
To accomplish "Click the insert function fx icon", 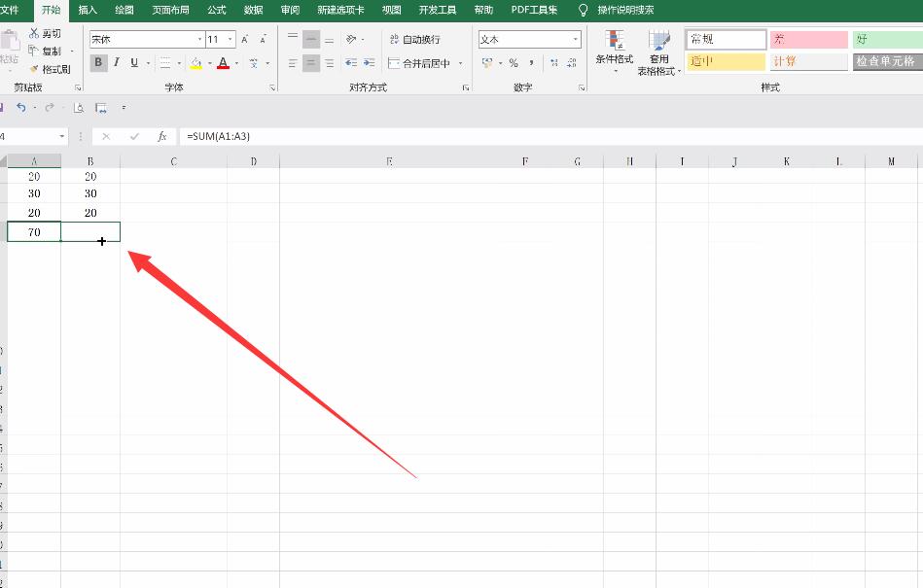I will [x=162, y=136].
